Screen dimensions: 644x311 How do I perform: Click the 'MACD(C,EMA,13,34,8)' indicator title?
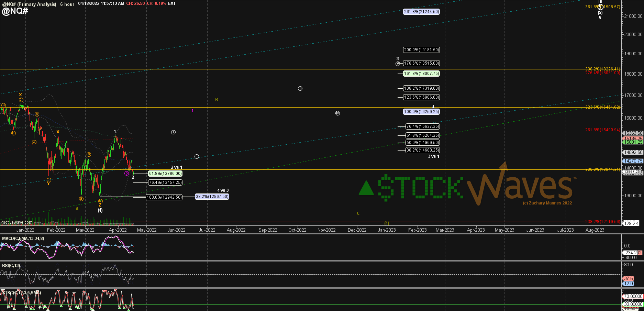pos(23,238)
